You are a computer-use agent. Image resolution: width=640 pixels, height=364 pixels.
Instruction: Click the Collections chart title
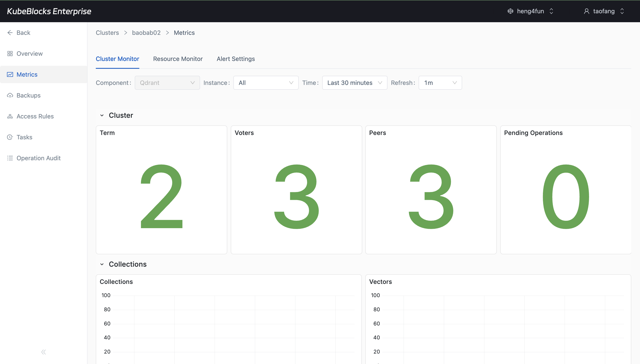(x=116, y=282)
